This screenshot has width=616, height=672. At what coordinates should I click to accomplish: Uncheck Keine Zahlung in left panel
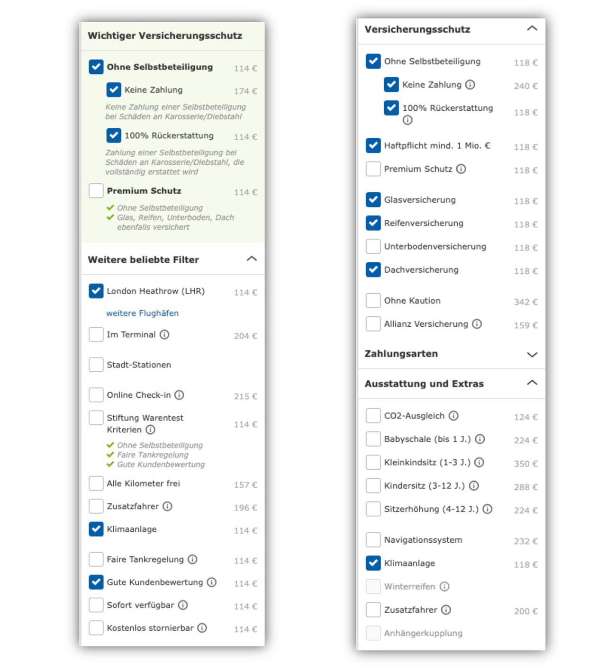pyautogui.click(x=114, y=90)
